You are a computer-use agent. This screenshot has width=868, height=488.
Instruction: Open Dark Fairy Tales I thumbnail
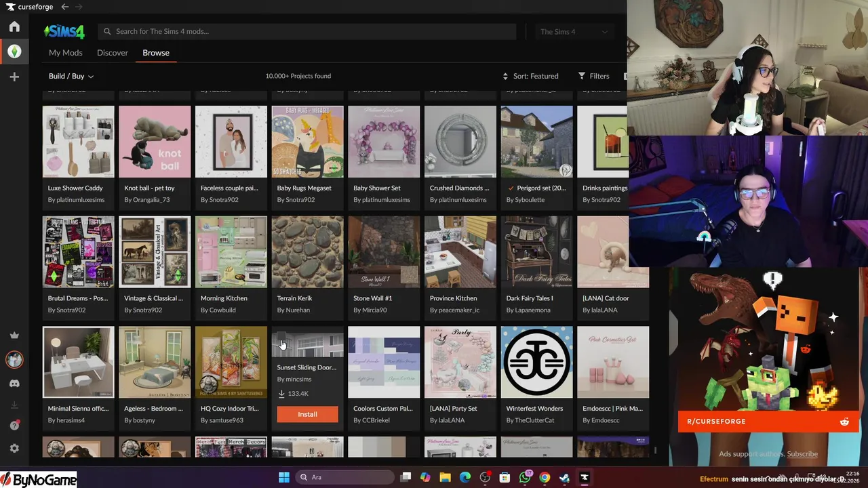click(536, 252)
